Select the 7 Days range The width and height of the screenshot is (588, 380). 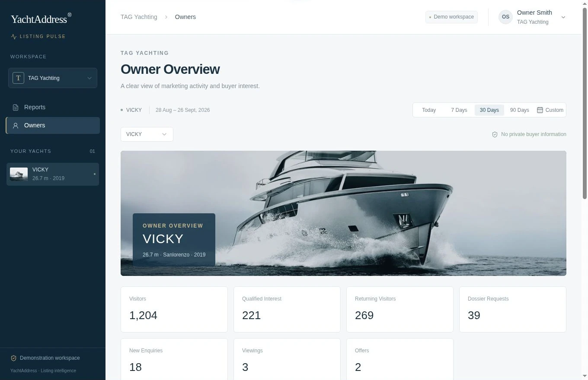pos(459,110)
